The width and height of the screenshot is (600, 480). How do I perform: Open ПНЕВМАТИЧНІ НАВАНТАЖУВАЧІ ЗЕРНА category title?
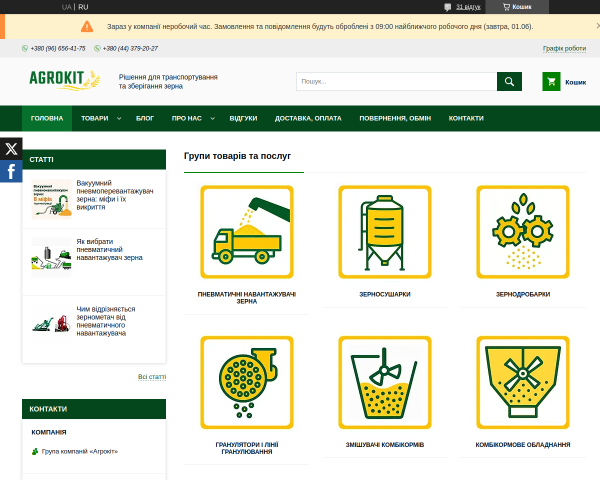[247, 298]
